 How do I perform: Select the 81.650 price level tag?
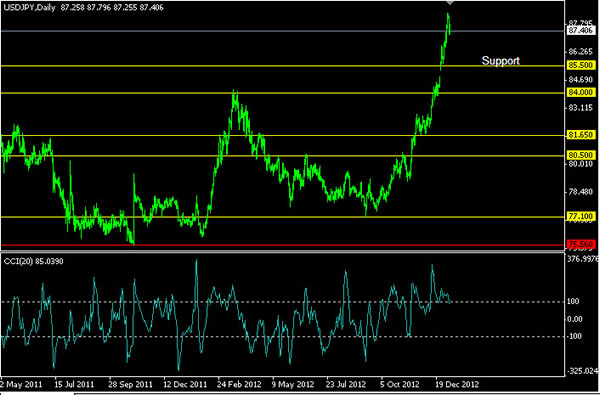click(581, 135)
